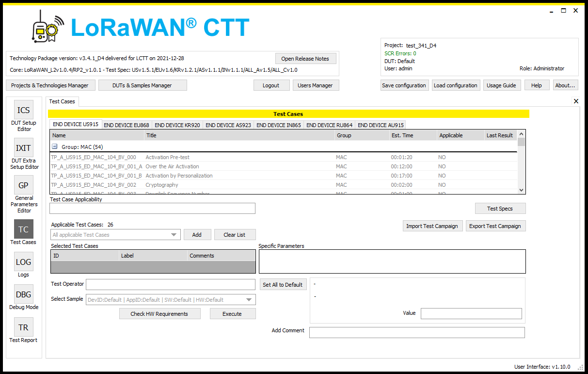Click Label column in Selected Test Cases

[x=153, y=256]
